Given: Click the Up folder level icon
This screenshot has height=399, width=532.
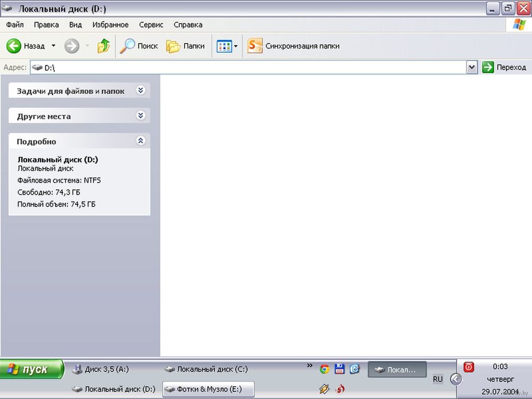Looking at the screenshot, I should point(103,46).
